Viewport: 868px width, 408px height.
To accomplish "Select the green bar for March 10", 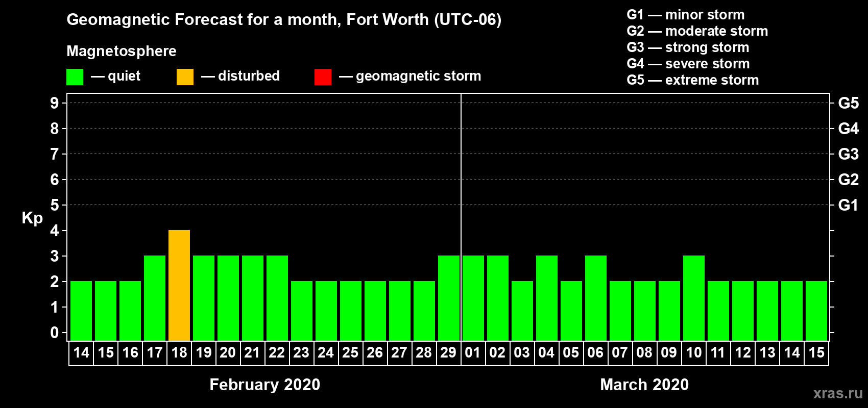I will tap(694, 298).
